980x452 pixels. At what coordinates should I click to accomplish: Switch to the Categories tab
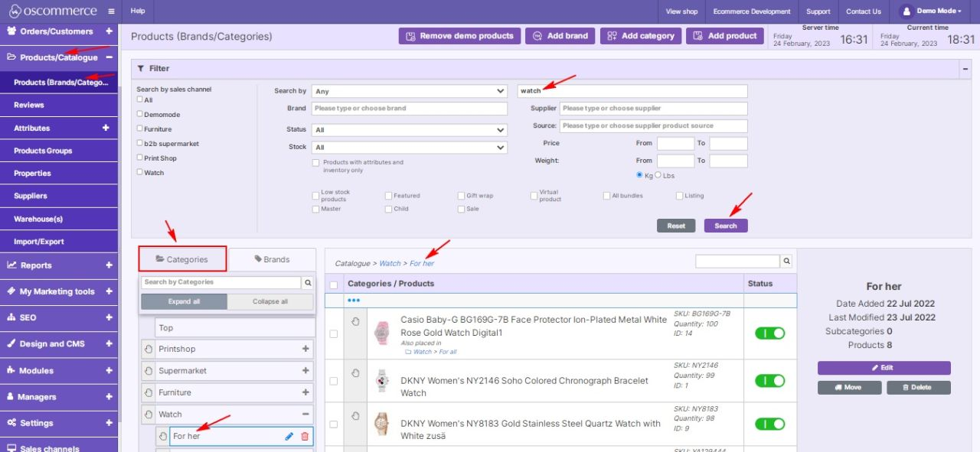click(x=182, y=259)
